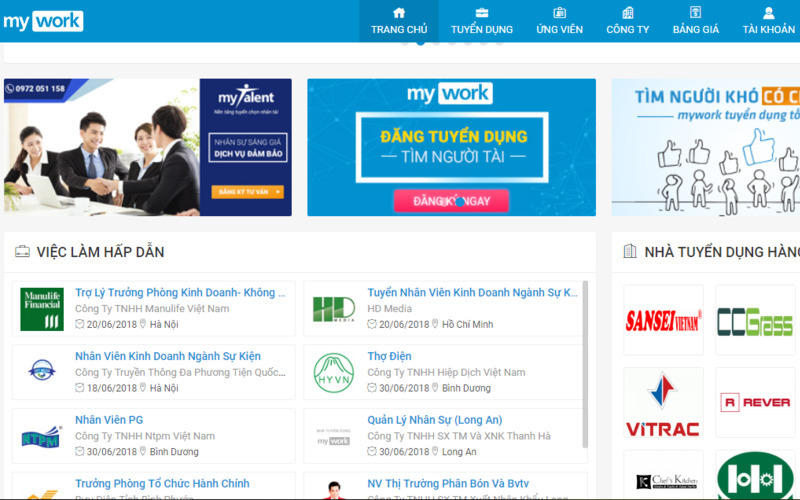Open the Tìm Người Khó banner
This screenshot has height=500, width=800.
click(706, 147)
